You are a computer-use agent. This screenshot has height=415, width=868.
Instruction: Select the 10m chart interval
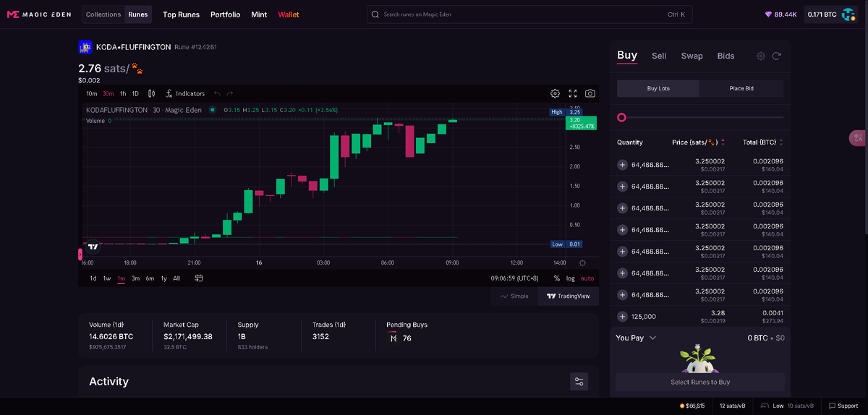92,93
